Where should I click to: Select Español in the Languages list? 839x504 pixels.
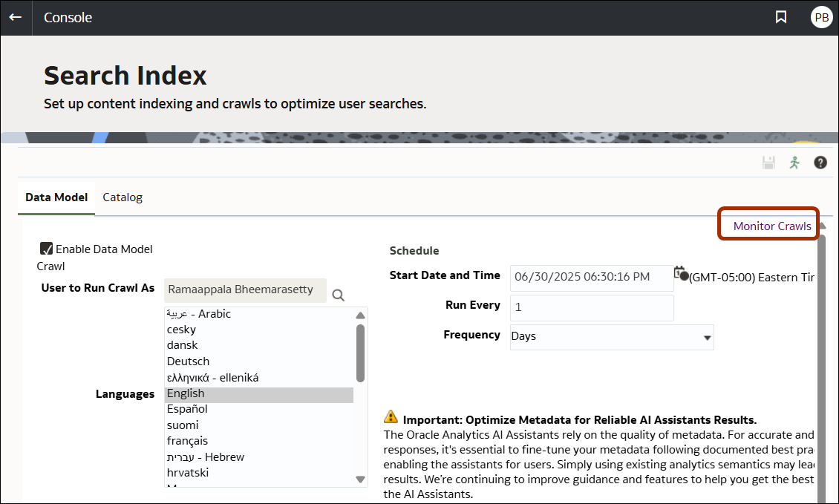click(188, 408)
